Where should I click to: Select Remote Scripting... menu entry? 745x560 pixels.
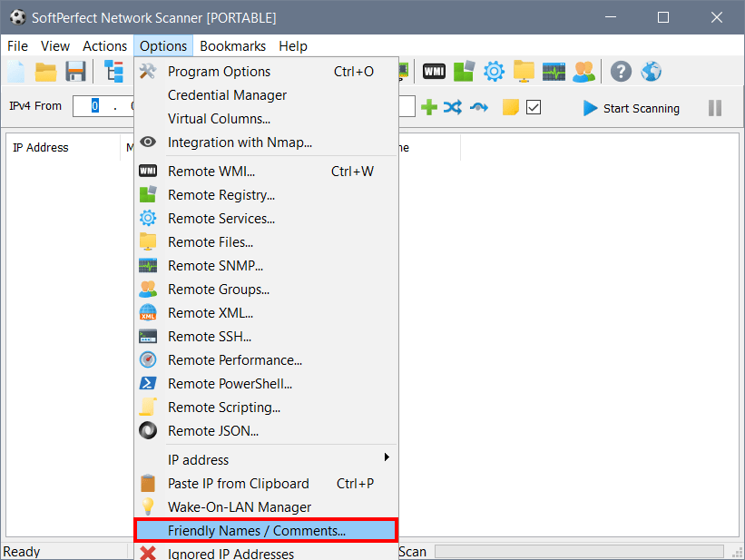[266, 408]
